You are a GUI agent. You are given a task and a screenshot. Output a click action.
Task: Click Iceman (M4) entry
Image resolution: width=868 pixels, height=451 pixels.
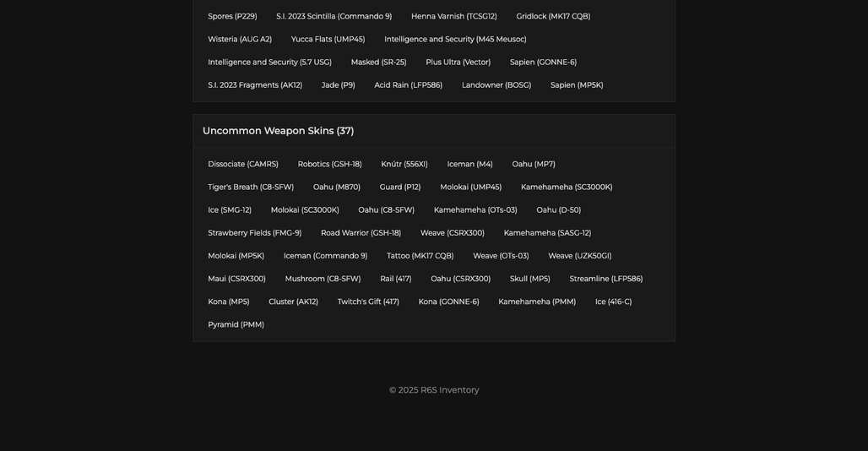(469, 165)
